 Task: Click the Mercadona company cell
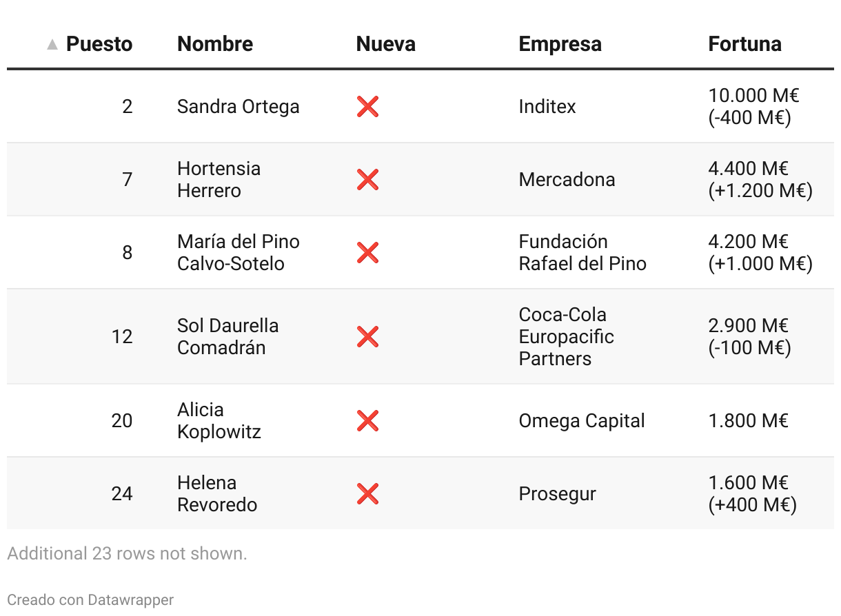tap(567, 180)
